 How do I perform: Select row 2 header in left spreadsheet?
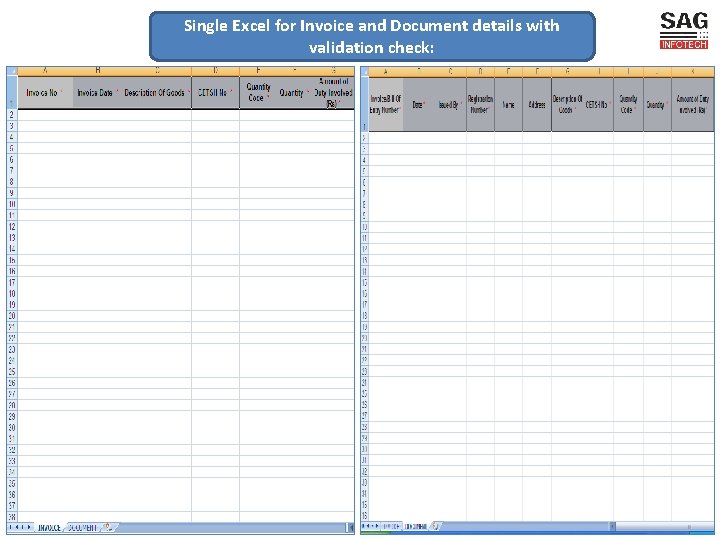pos(12,115)
